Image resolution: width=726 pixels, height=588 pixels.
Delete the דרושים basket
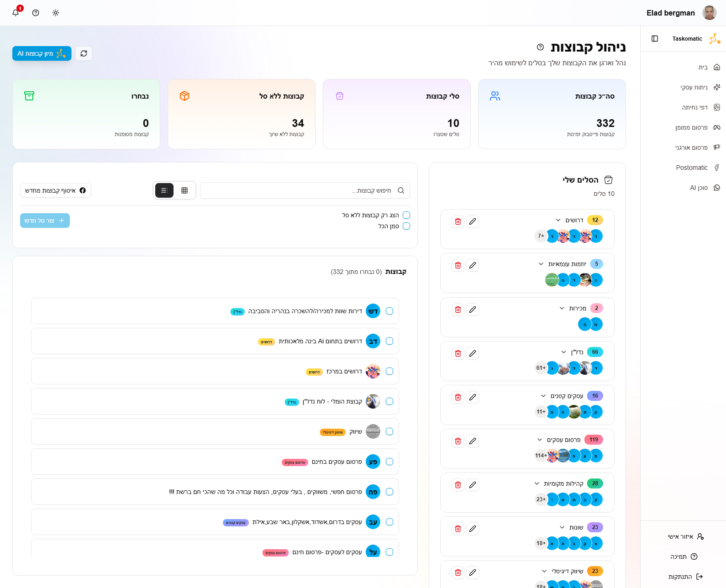(458, 221)
